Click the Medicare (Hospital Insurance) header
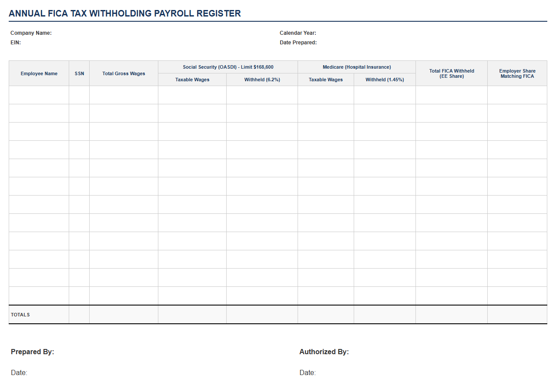 click(357, 67)
